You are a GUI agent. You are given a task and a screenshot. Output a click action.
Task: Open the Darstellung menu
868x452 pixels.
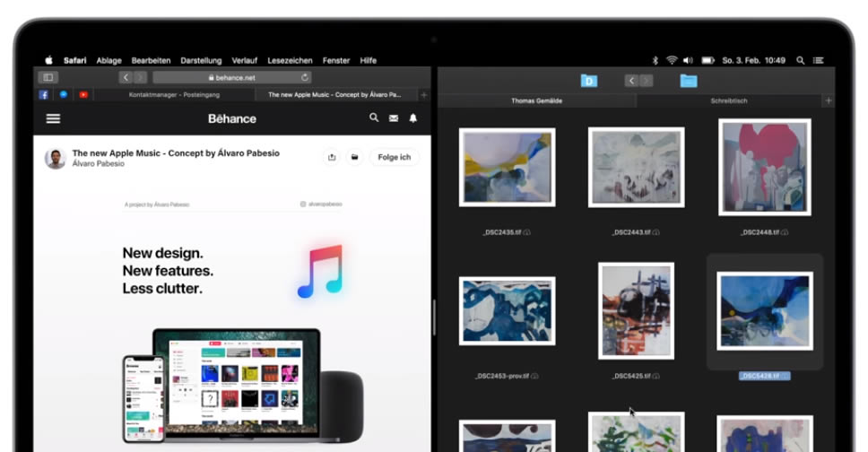point(201,60)
